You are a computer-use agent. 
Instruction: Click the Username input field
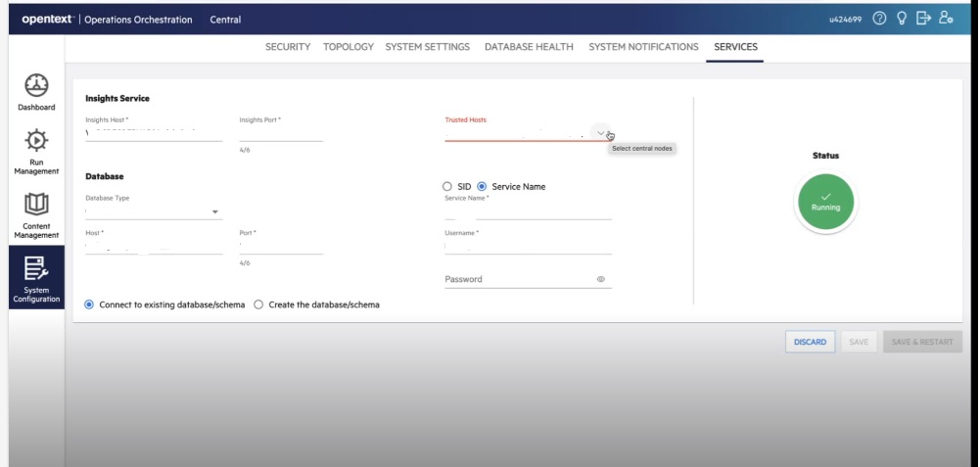(528, 246)
